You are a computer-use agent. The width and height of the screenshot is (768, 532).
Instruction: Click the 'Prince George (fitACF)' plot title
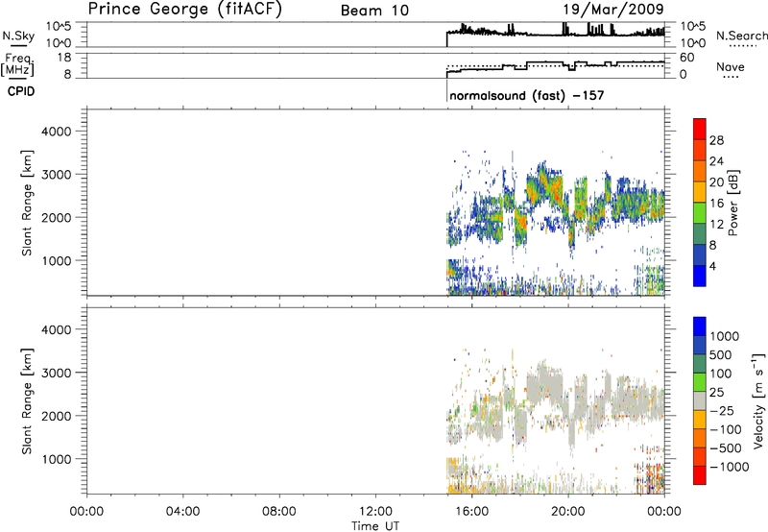click(x=185, y=10)
